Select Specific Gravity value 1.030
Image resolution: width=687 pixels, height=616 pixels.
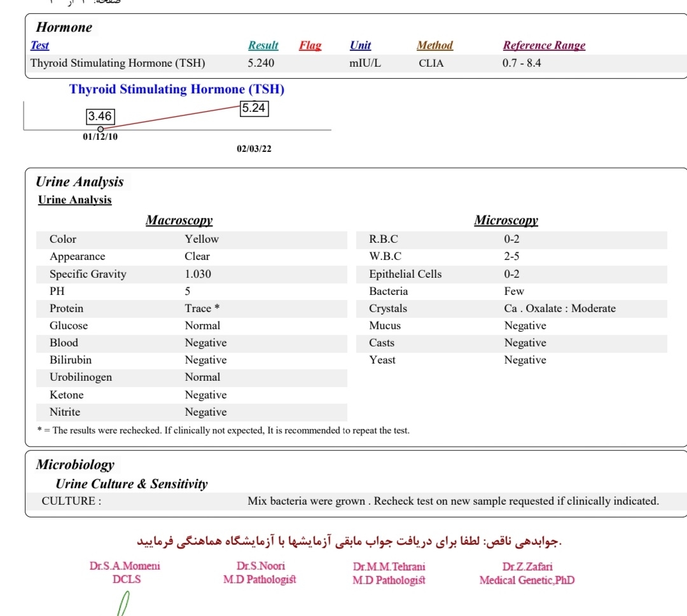pos(198,274)
